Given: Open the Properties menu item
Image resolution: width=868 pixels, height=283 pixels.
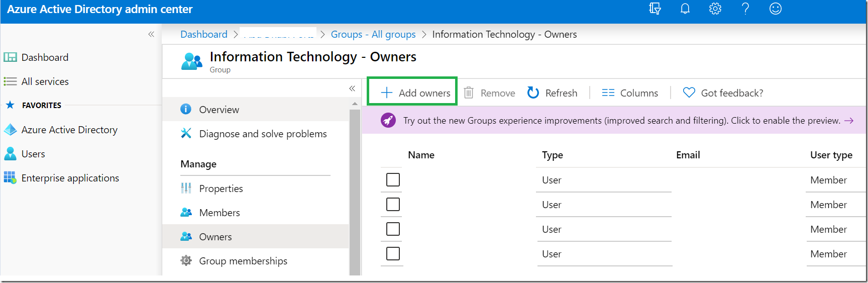Looking at the screenshot, I should (x=255, y=188).
